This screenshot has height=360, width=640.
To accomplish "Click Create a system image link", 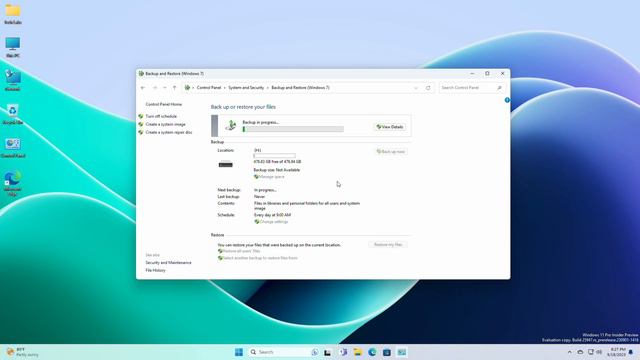I will coord(165,124).
